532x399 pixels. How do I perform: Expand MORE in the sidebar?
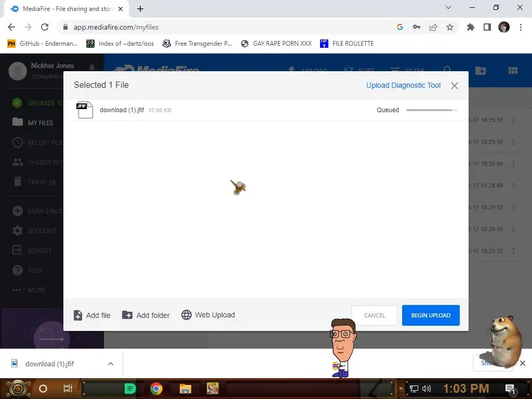[29, 290]
